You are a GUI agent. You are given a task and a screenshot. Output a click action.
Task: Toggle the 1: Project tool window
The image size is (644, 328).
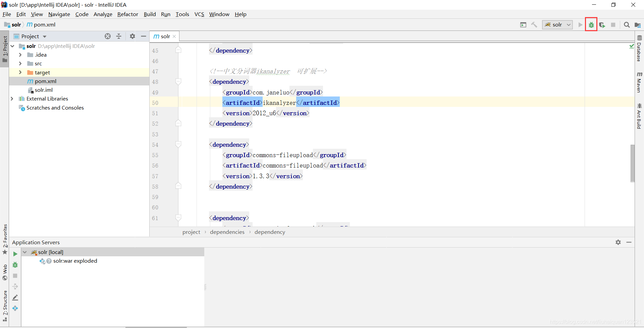click(x=5, y=49)
